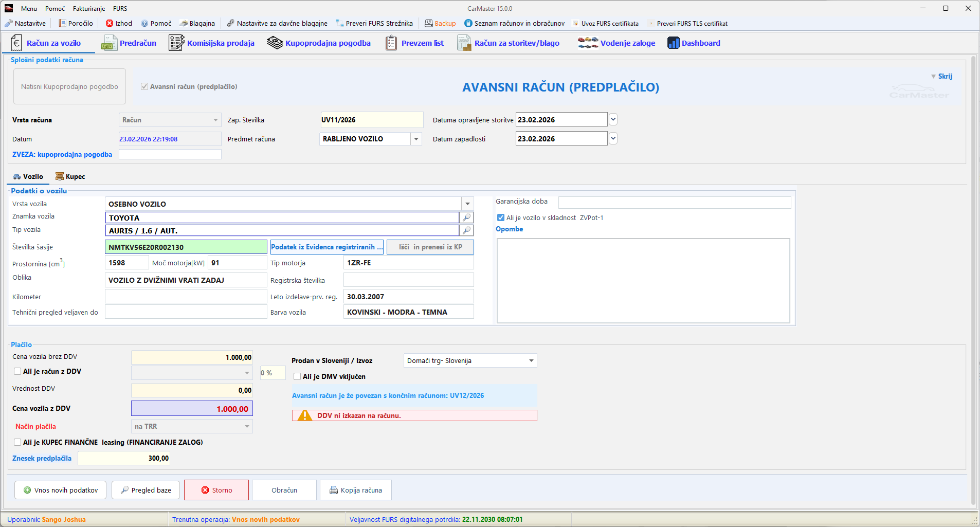Viewport: 980px width, 527px height.
Task: Click the search icon beside TOYOTA field
Action: (x=466, y=217)
